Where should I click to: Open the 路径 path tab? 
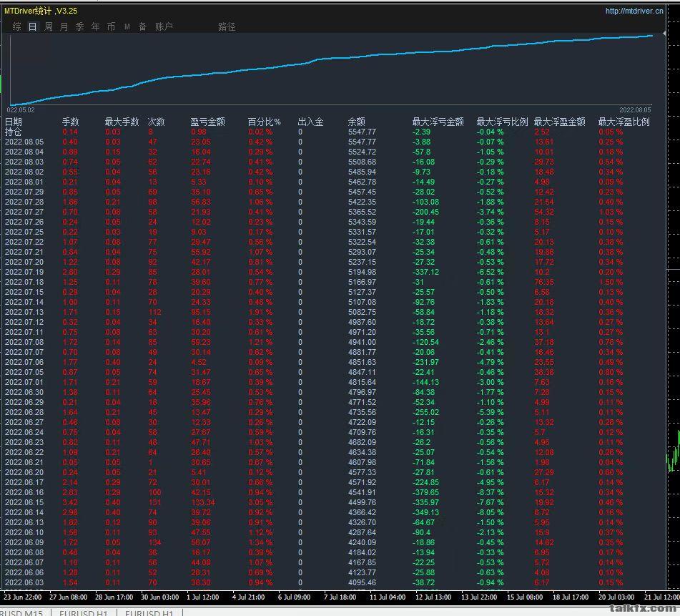click(227, 27)
